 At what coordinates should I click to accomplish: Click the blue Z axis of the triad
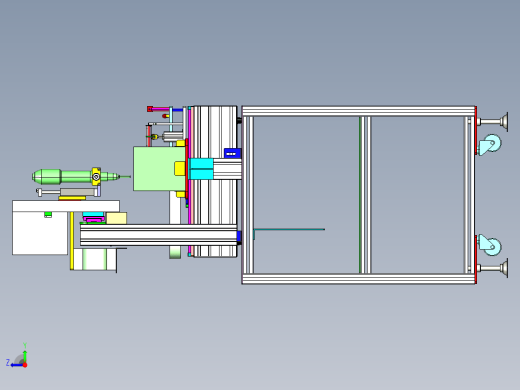pos(16,365)
